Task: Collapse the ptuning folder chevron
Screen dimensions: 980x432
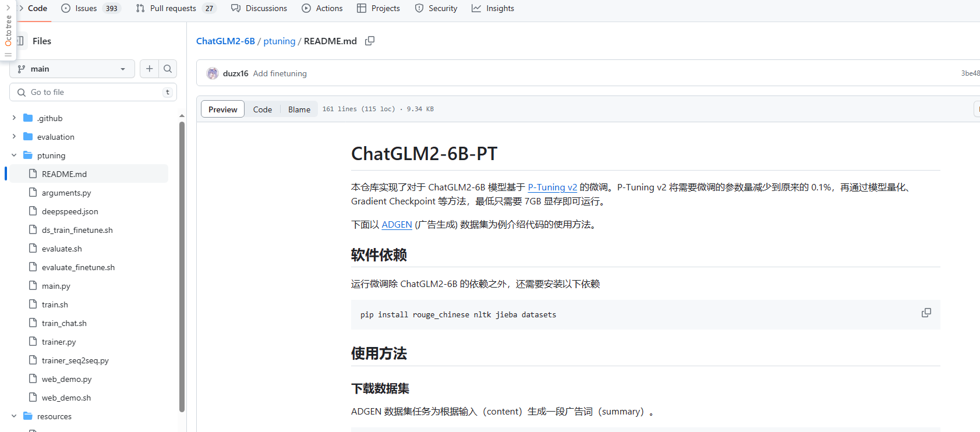Action: [14, 155]
